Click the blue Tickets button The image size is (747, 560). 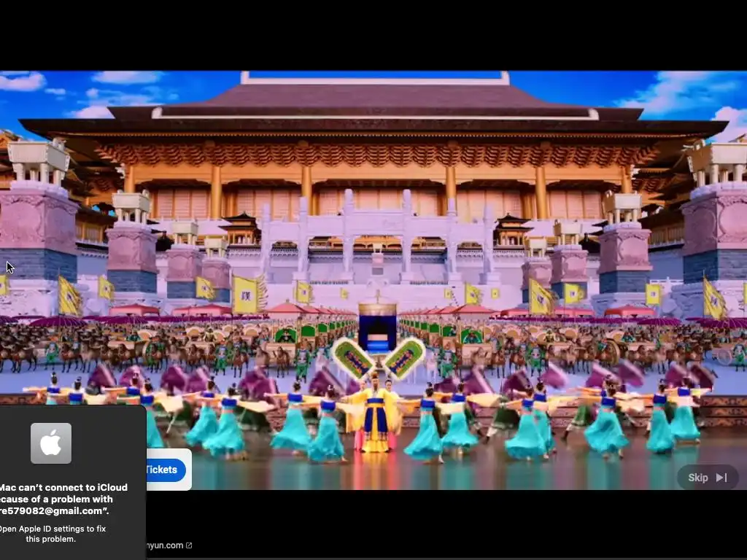pyautogui.click(x=166, y=470)
